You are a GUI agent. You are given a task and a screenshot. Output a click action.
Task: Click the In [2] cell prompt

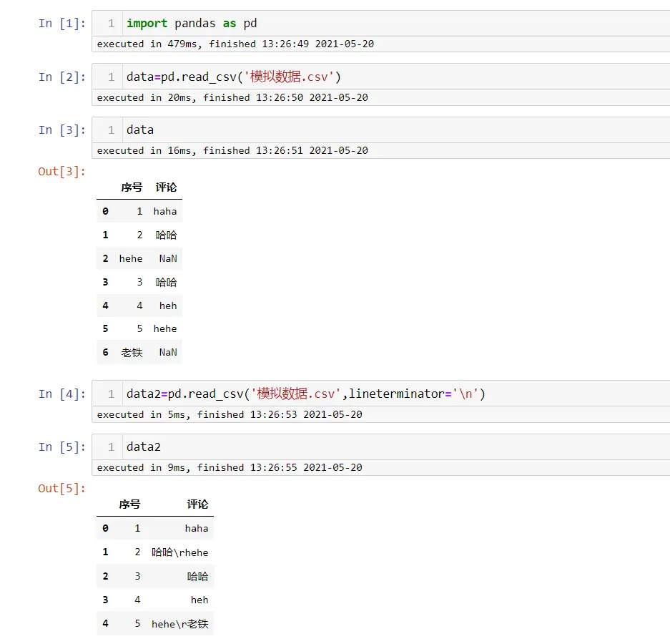61,77
